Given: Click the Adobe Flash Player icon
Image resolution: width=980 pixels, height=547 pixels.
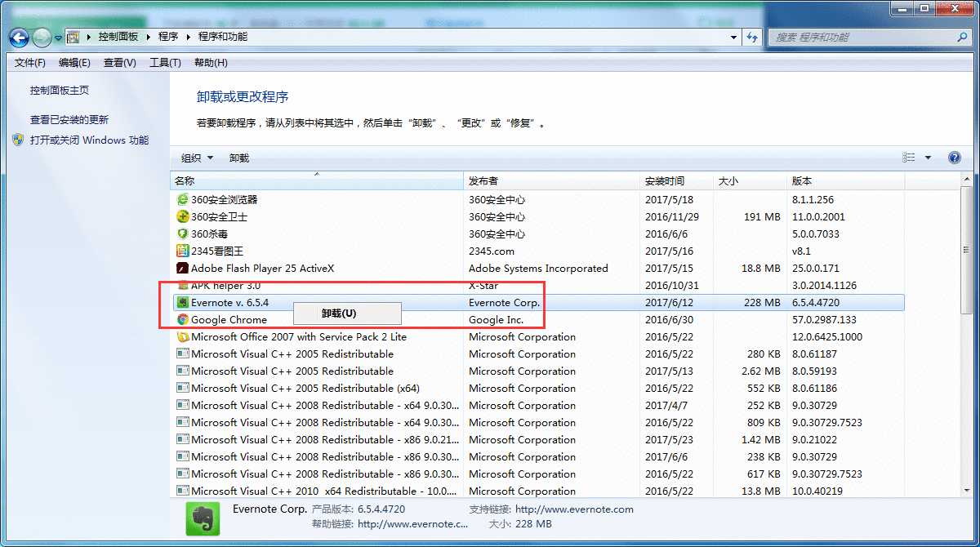Looking at the screenshot, I should (183, 269).
